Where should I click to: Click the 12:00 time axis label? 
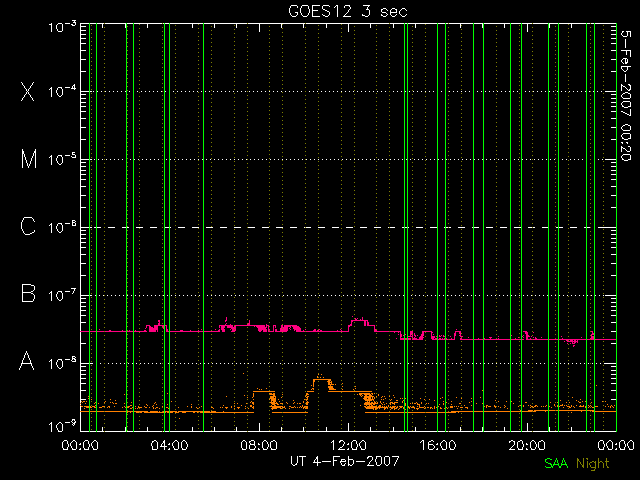click(348, 445)
